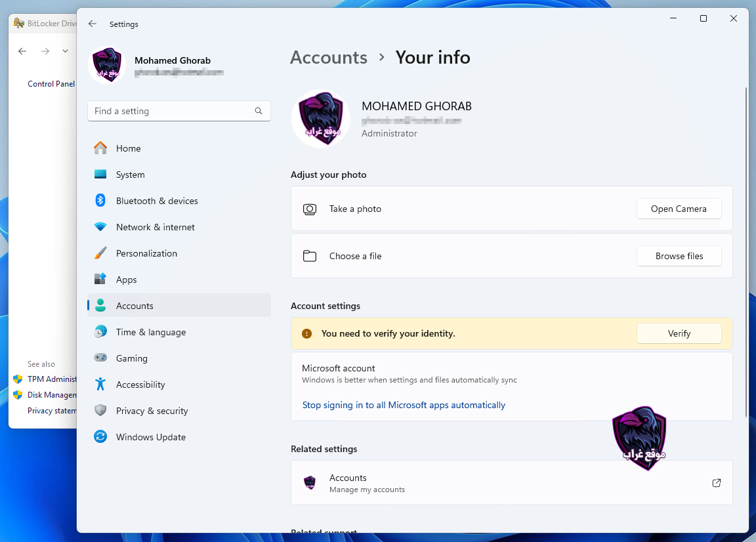Click the Personalization paintbrush icon
The width and height of the screenshot is (756, 542).
click(x=100, y=253)
